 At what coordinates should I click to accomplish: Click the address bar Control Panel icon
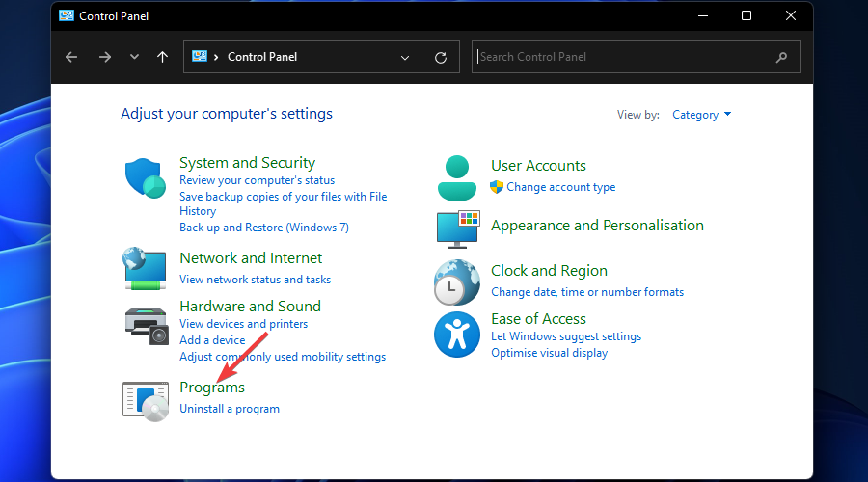pyautogui.click(x=200, y=57)
